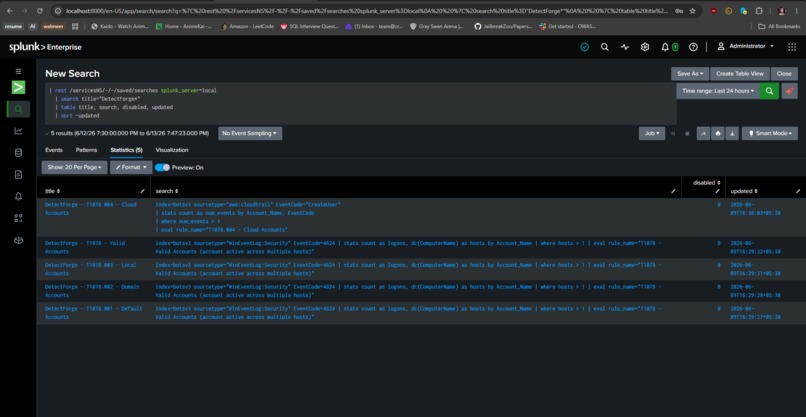
Task: Click inside the SPL search query editor
Action: tap(360, 103)
